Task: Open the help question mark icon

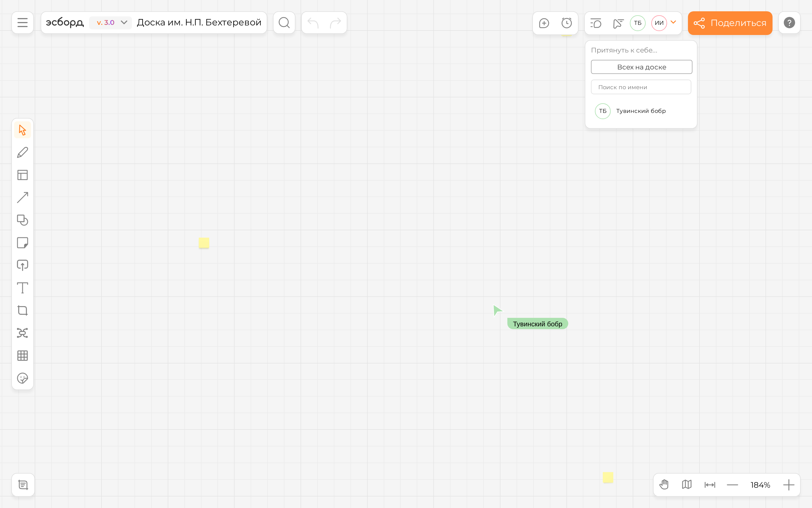Action: coord(789,23)
